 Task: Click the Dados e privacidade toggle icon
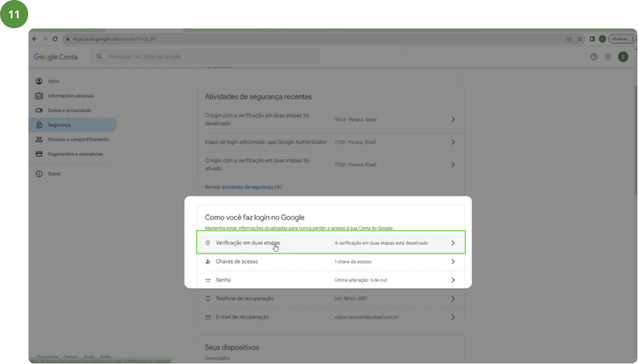click(39, 111)
